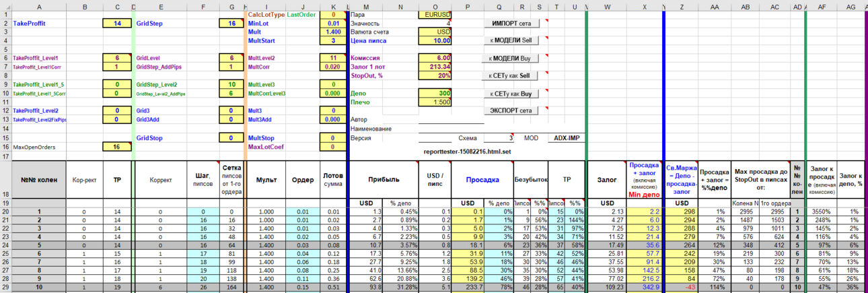
Task: Select the Депо value cell 300
Action: click(435, 93)
